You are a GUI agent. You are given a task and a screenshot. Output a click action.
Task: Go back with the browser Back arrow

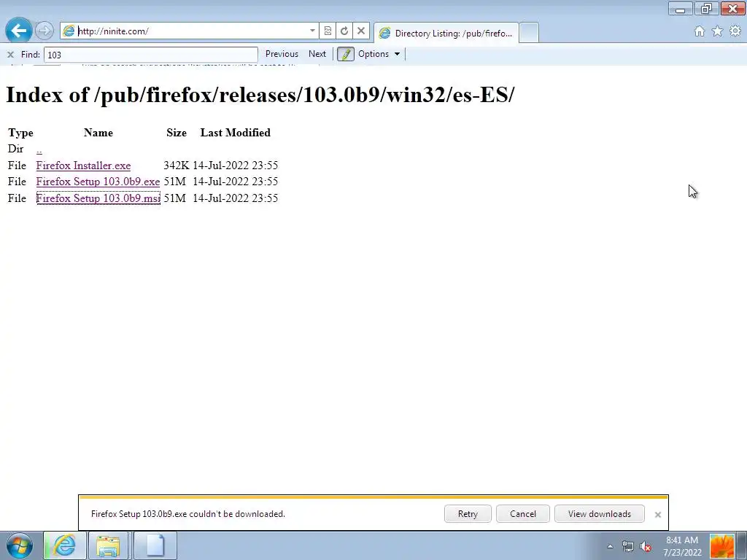coord(18,31)
